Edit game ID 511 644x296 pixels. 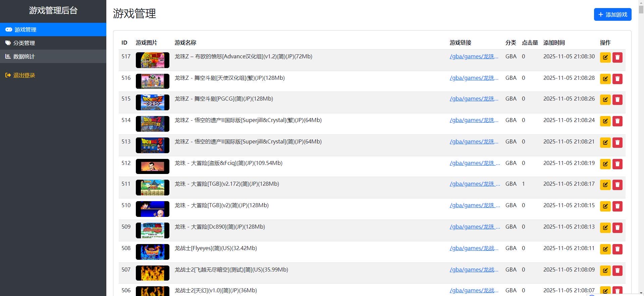pyautogui.click(x=605, y=185)
